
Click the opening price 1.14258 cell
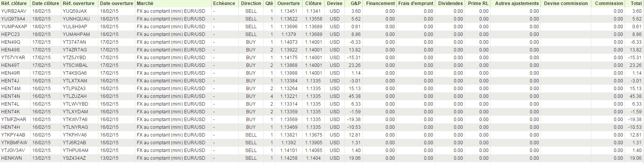[x=289, y=158]
